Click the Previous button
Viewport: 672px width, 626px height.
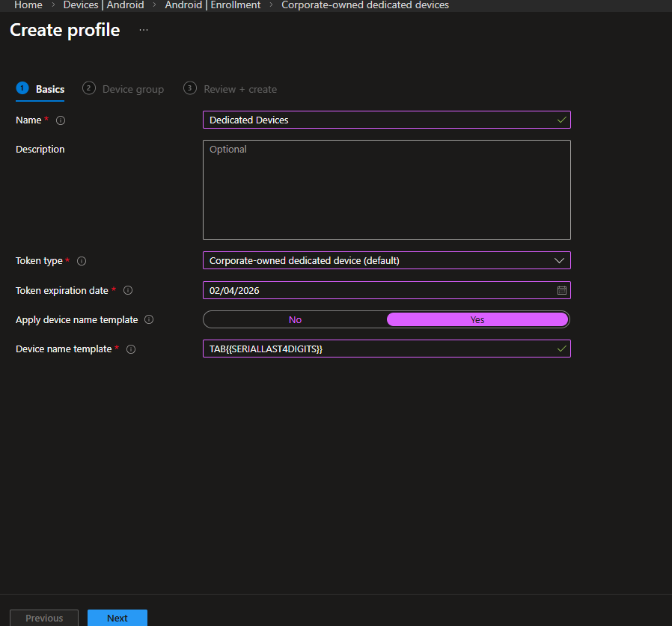coord(44,618)
